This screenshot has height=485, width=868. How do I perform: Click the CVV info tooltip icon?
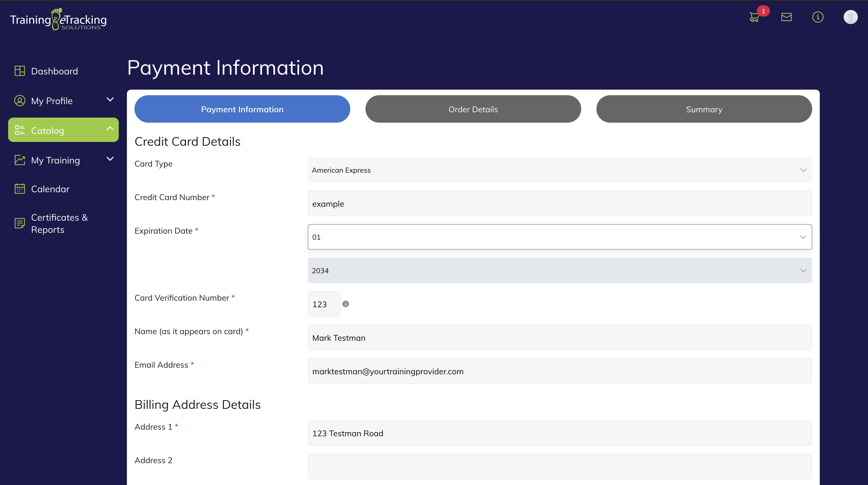(x=345, y=304)
